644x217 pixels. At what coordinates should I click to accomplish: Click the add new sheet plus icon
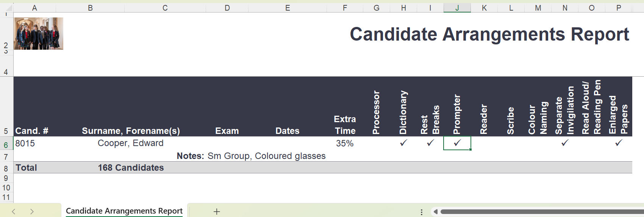pyautogui.click(x=217, y=211)
